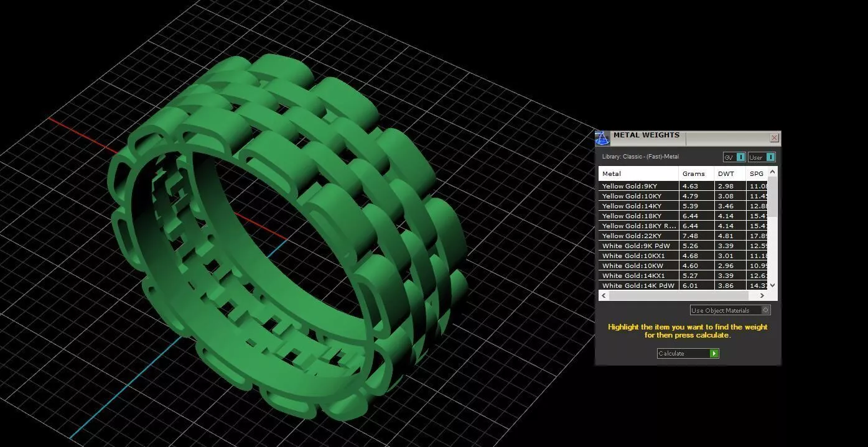Click the Calculate button
The height and width of the screenshot is (447, 868).
click(x=688, y=353)
